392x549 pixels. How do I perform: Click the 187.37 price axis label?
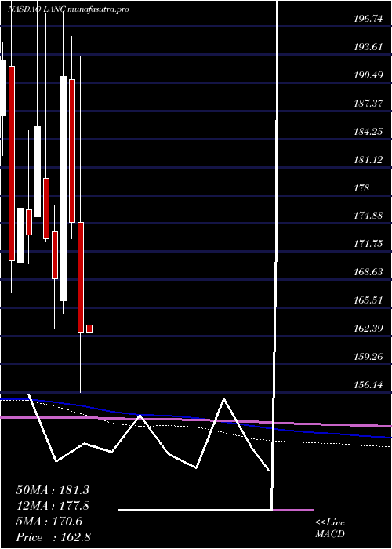368,104
